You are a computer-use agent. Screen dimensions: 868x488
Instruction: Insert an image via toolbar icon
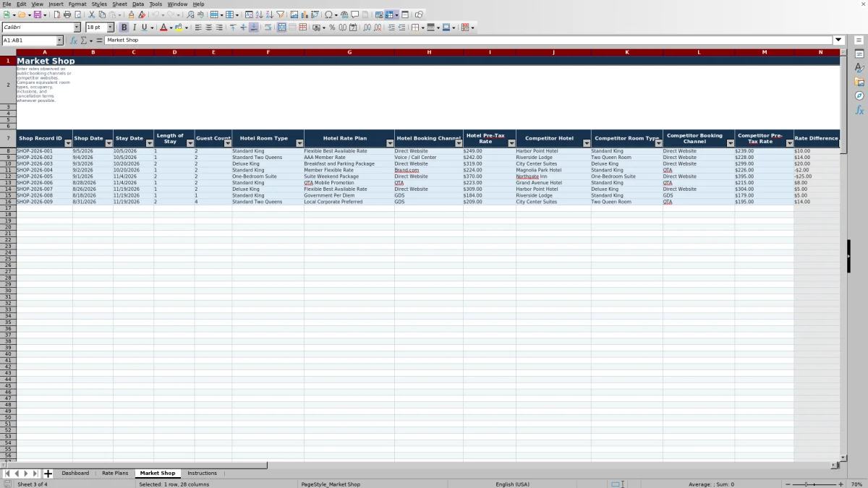pos(294,14)
